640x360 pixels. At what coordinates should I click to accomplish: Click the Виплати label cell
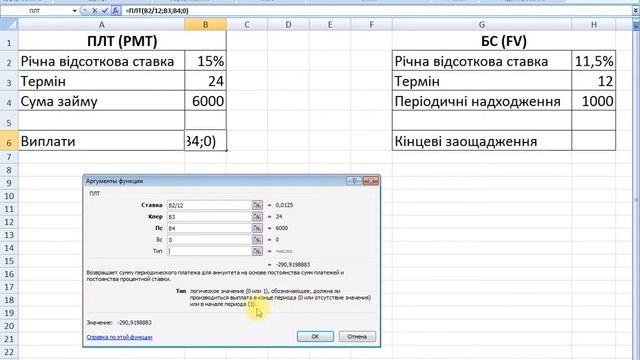[x=101, y=141]
